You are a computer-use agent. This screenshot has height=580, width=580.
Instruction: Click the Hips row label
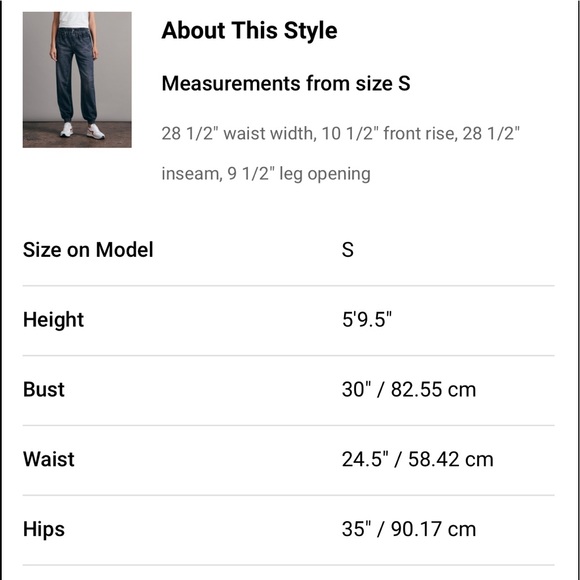point(44,529)
